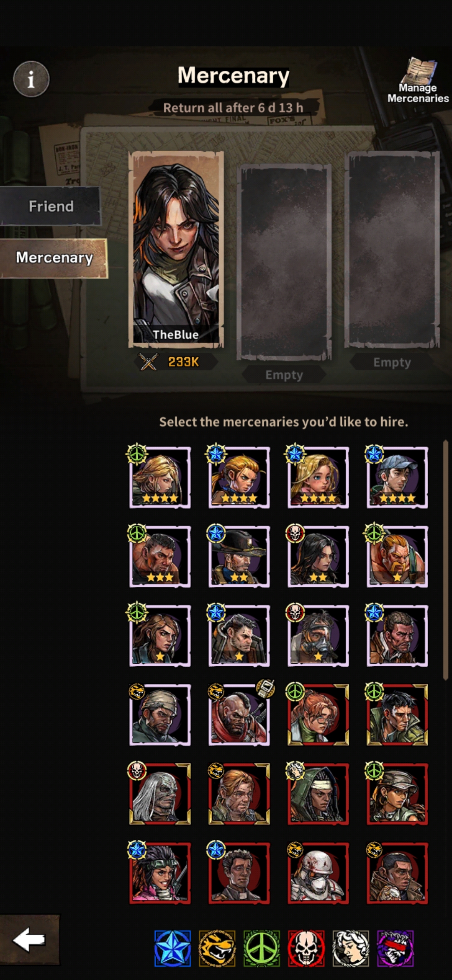Filter by purple bandana faction icon
The image size is (452, 980).
395,949
